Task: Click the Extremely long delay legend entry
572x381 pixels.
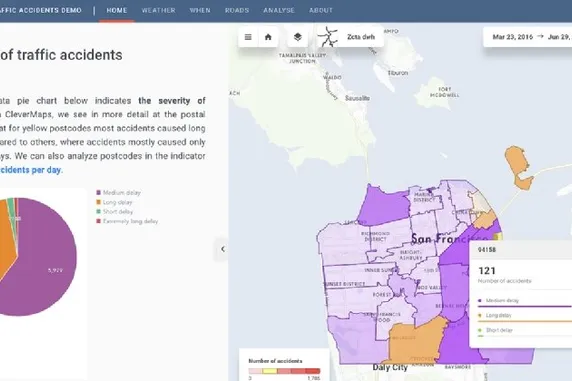Action: (x=127, y=221)
